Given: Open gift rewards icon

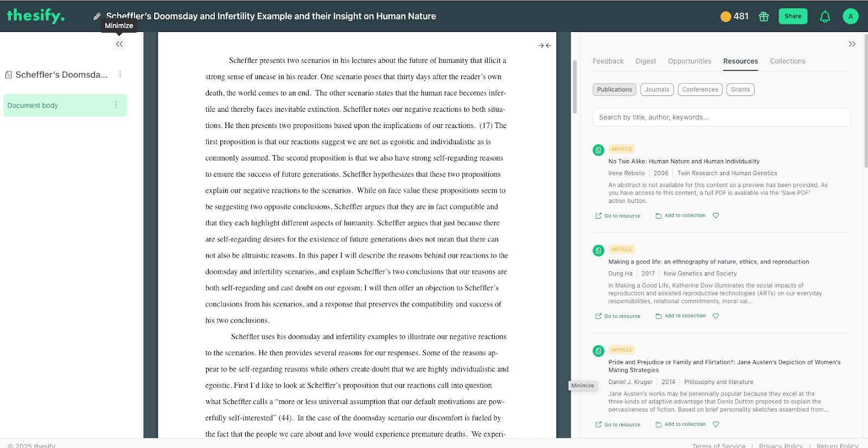Looking at the screenshot, I should click(x=764, y=16).
